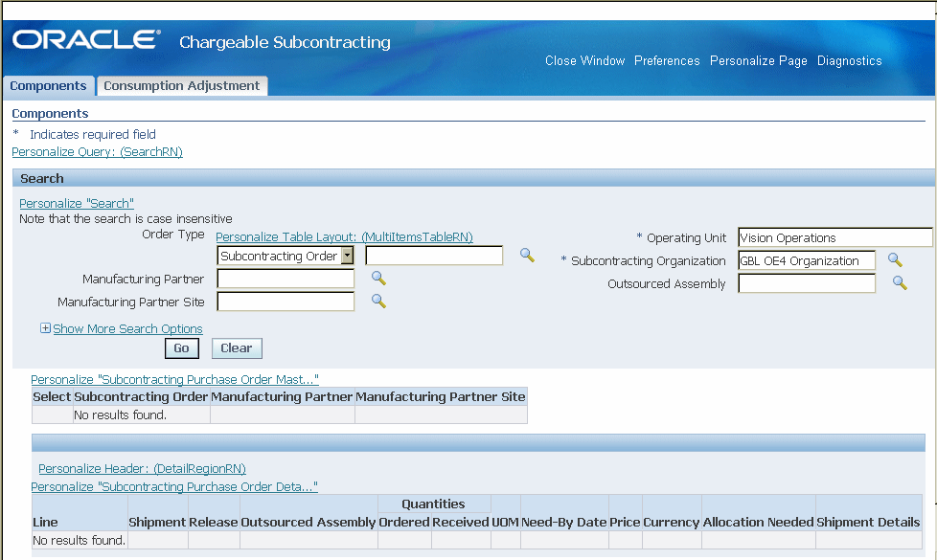This screenshot has height=560, width=937.
Task: Open Outsourced Assembly lookup magnifier
Action: (900, 283)
